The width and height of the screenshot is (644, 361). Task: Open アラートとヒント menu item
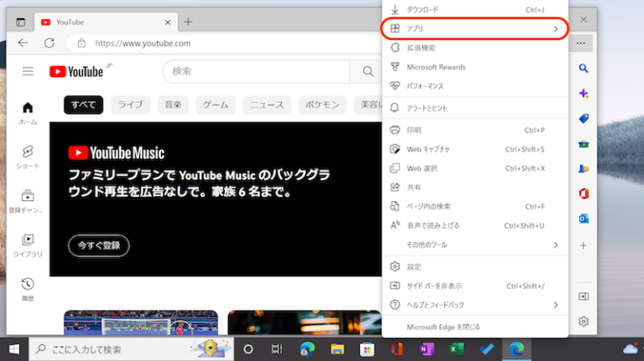tap(475, 108)
